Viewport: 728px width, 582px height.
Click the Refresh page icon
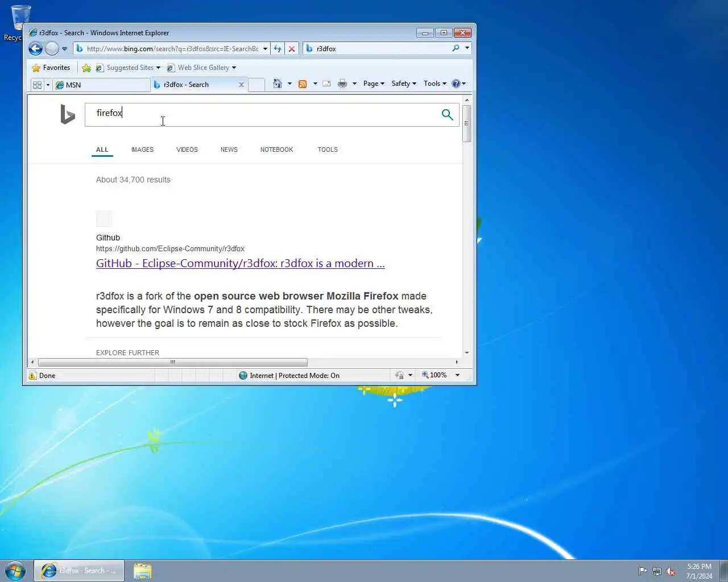(278, 49)
